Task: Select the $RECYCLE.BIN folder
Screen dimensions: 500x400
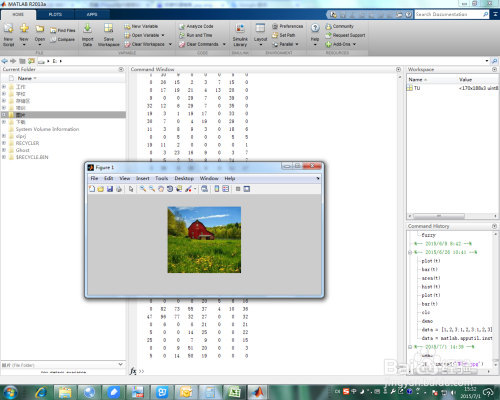Action: [32, 157]
